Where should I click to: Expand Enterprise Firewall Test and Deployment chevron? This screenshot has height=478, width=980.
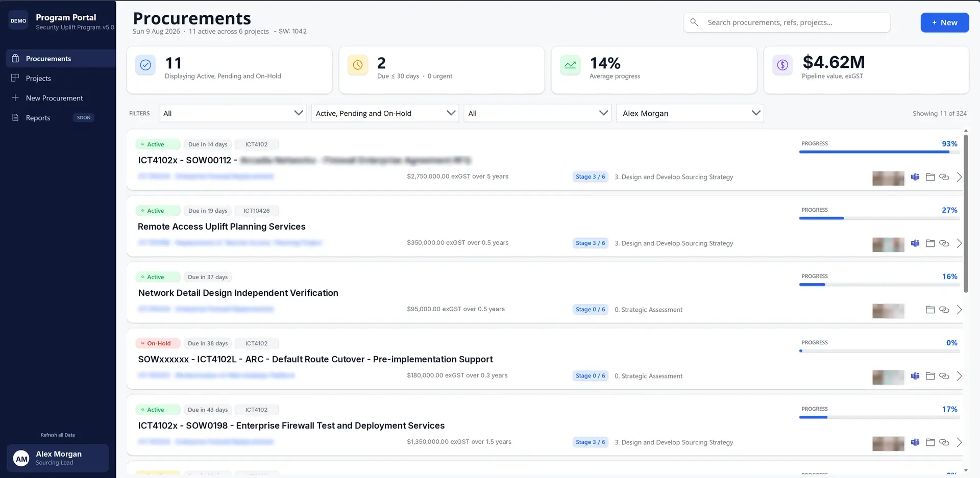tap(959, 442)
